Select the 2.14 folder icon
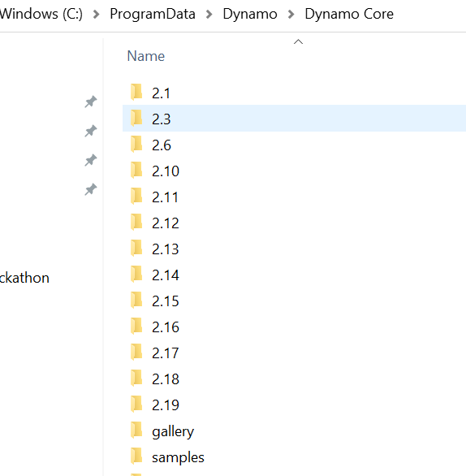Screen dimensions: 466x476 pyautogui.click(x=136, y=274)
